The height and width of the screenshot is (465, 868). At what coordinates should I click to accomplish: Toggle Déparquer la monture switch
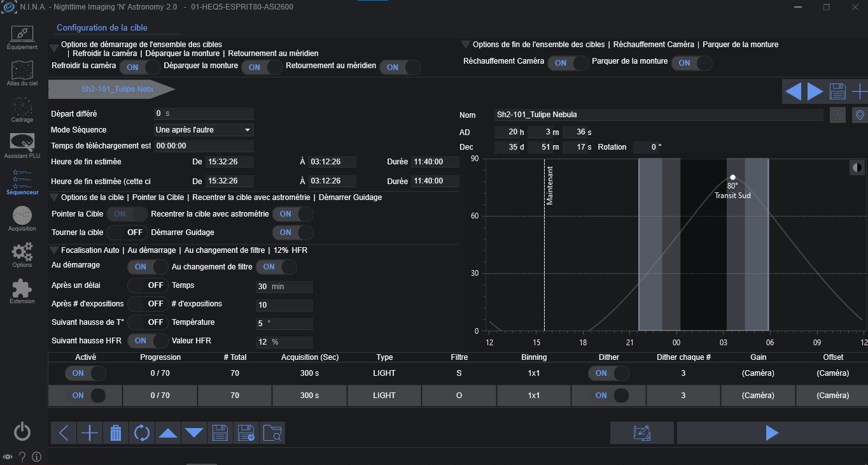click(x=262, y=66)
